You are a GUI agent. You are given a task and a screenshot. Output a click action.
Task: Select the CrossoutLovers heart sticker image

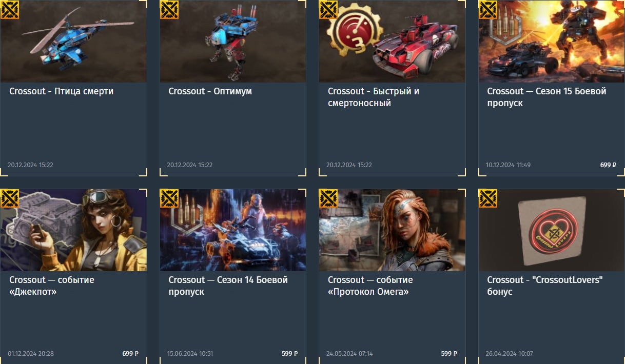click(x=552, y=230)
